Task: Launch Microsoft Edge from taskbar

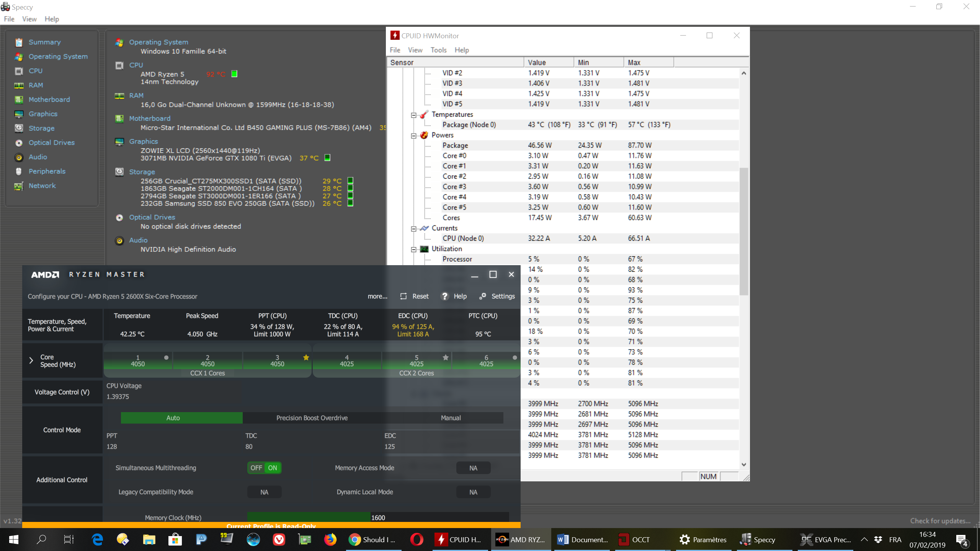Action: coord(97,540)
